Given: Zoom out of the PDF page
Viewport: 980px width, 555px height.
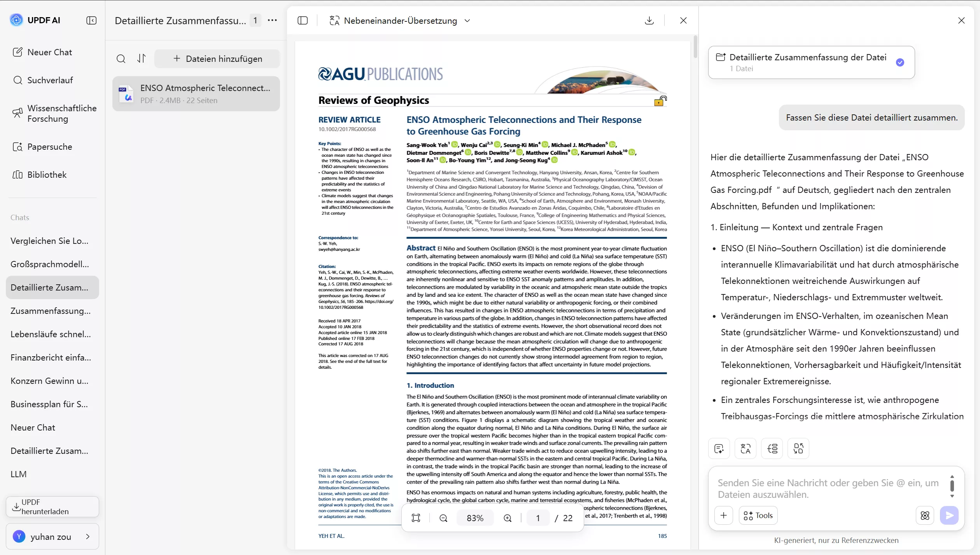Looking at the screenshot, I should click(443, 518).
